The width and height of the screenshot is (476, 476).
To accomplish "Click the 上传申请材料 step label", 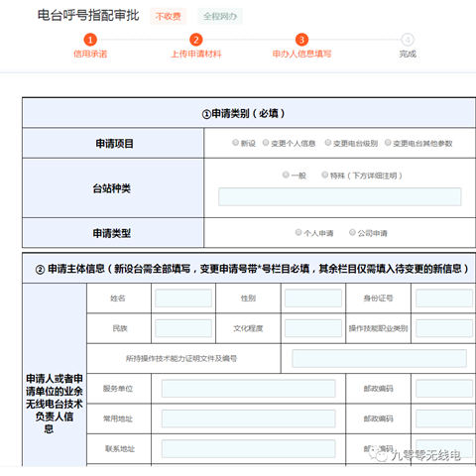I will [x=196, y=54].
